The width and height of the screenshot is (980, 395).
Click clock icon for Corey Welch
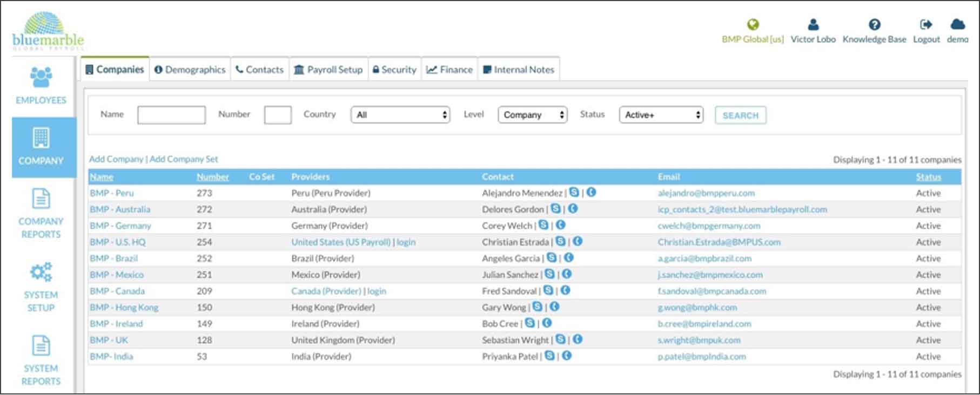[x=561, y=225]
